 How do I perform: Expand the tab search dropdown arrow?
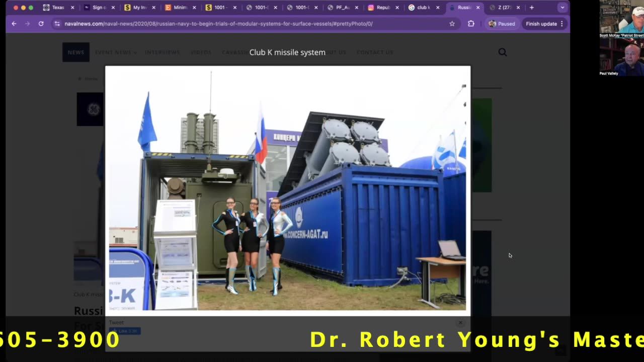[x=562, y=8]
